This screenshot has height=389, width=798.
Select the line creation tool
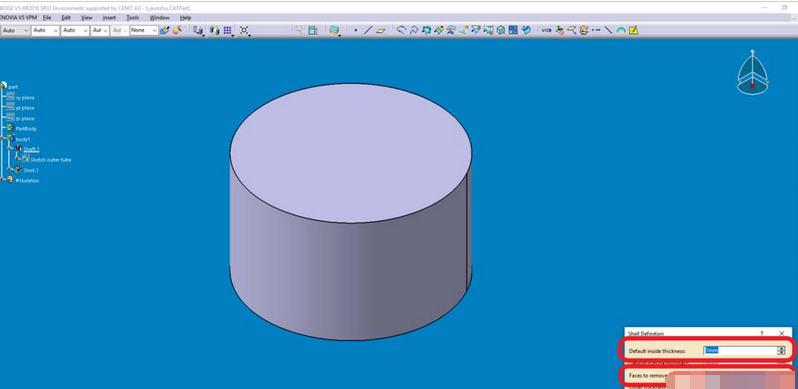tap(368, 31)
